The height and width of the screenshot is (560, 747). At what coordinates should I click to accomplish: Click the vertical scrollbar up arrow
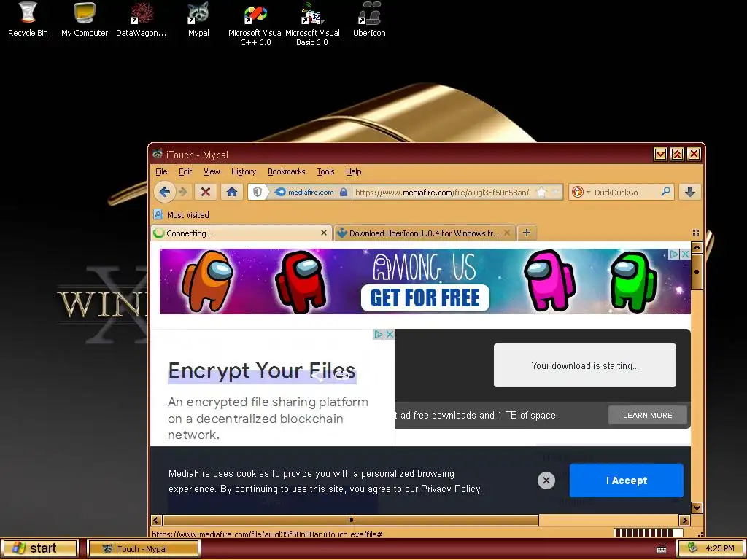697,247
